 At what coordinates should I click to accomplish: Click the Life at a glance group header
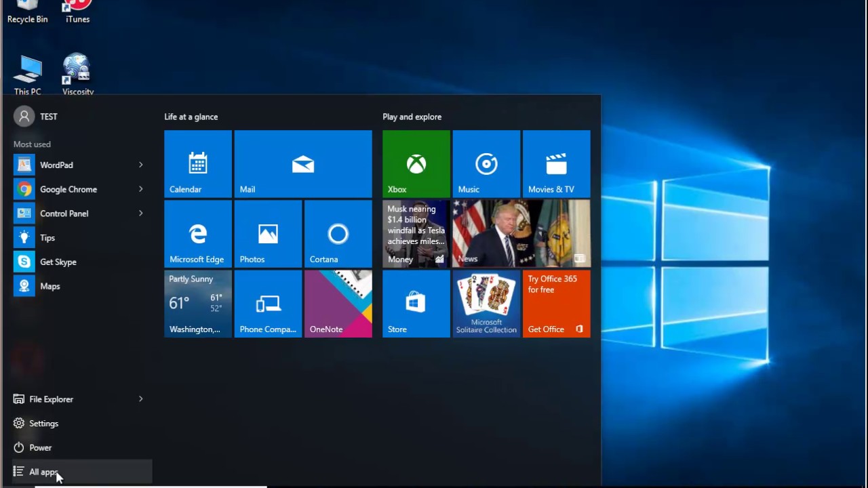point(191,117)
